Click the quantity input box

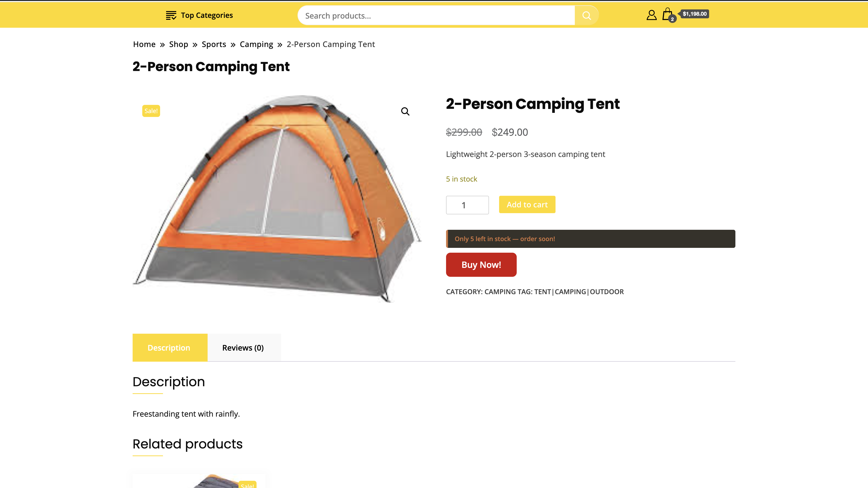(467, 205)
